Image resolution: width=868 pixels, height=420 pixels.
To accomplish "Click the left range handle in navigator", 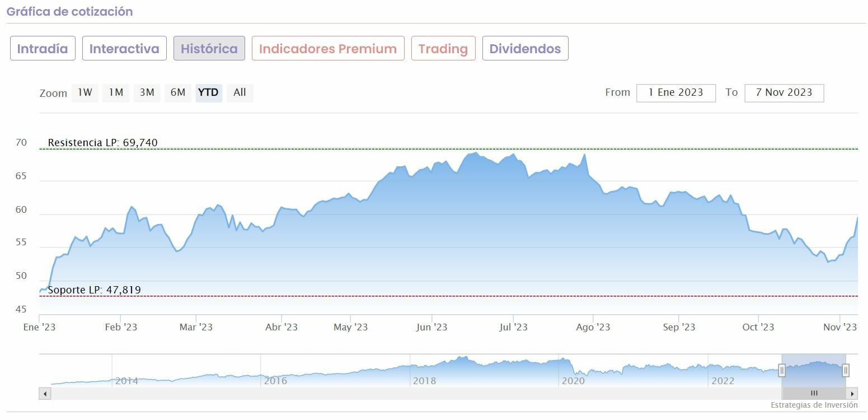I will [782, 370].
